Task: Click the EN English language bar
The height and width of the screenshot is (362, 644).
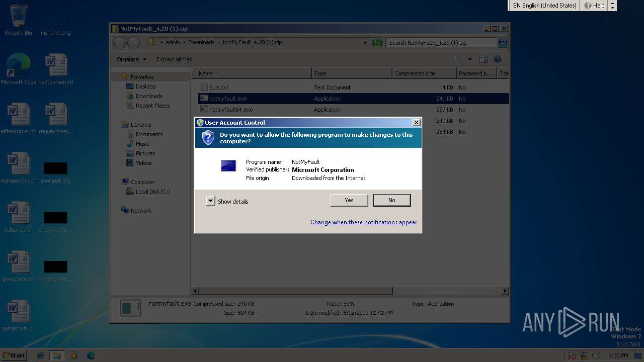Action: (x=544, y=6)
